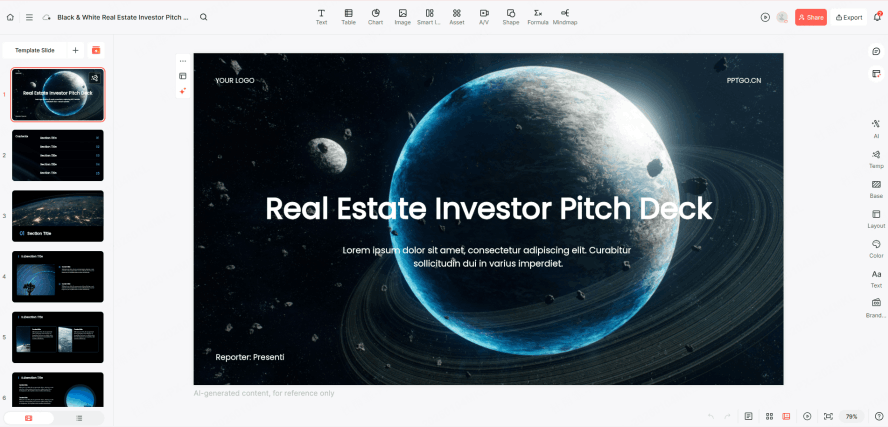Image resolution: width=888 pixels, height=427 pixels.
Task: Start presentation with top play icon
Action: pos(765,18)
